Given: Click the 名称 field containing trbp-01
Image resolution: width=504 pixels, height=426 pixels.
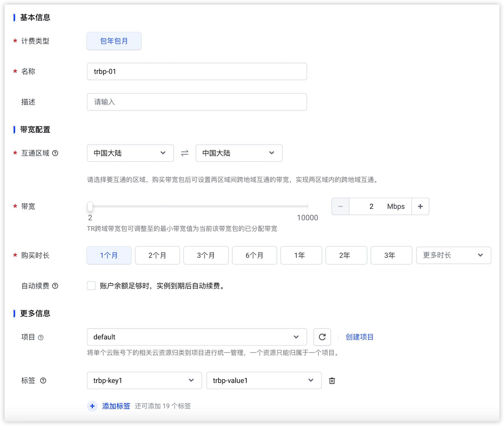Looking at the screenshot, I should (x=197, y=72).
